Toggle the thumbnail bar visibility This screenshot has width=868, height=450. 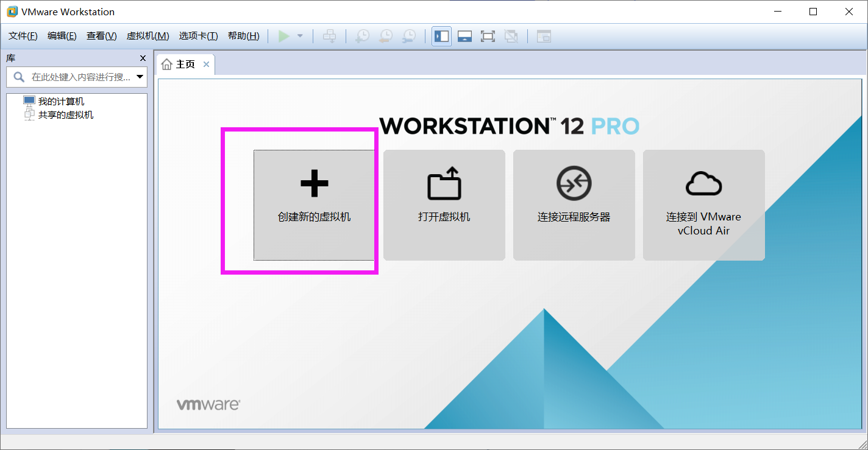coord(464,36)
